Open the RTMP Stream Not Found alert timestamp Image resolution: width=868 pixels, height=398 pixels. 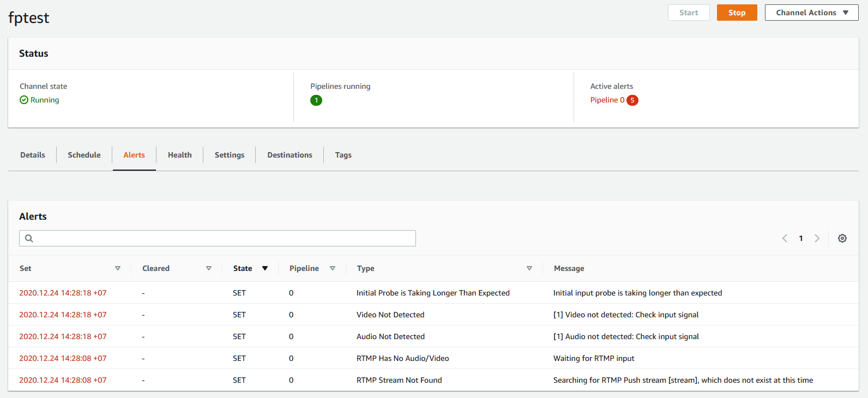click(63, 380)
